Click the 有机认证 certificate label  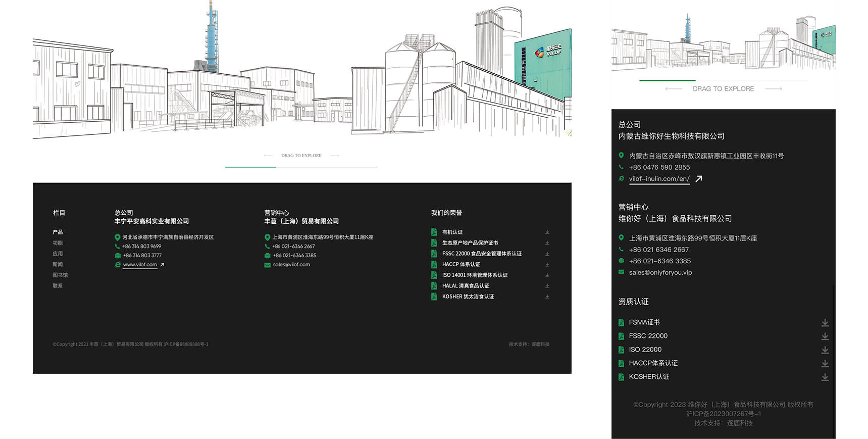tap(452, 232)
